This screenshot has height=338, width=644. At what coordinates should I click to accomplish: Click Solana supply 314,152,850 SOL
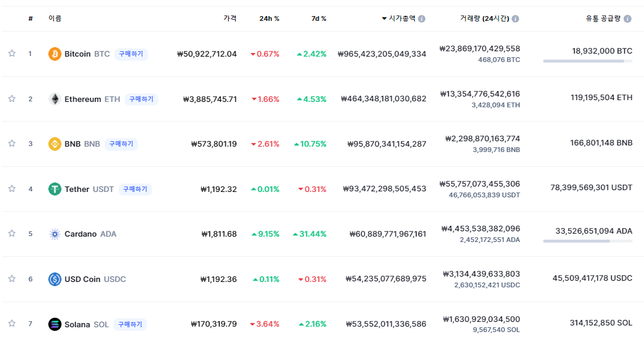[601, 323]
